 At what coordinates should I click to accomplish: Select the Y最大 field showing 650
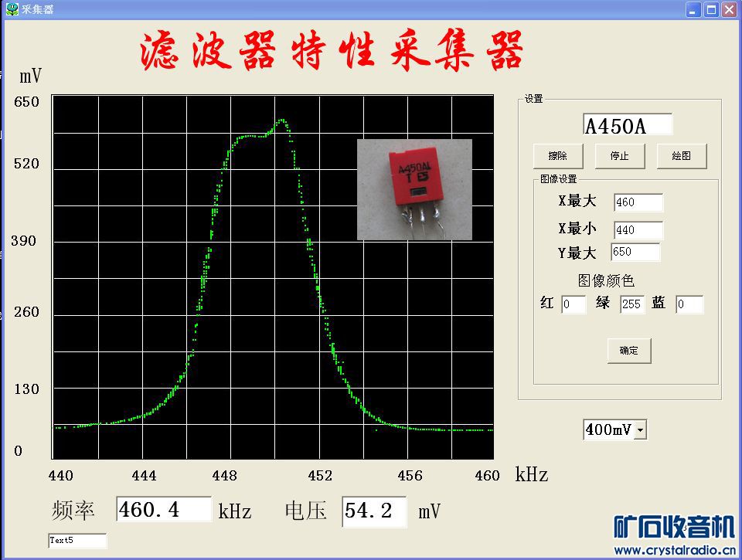click(x=635, y=252)
